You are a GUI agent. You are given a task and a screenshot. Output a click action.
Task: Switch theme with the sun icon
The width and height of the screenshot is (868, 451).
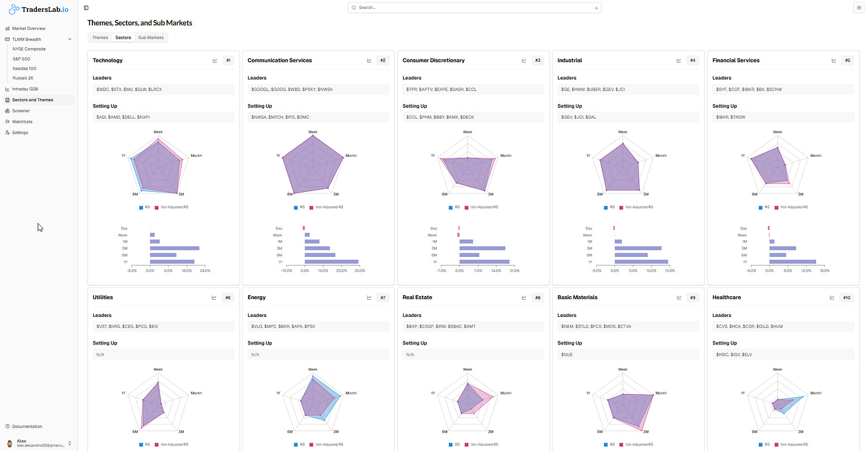click(858, 8)
